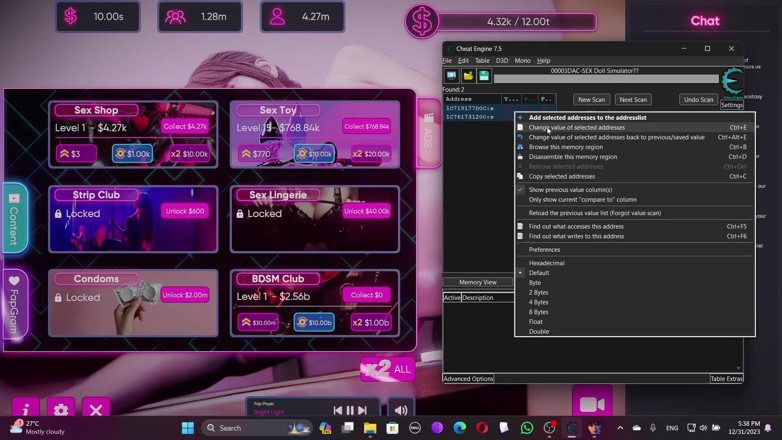Skip to previous music track
Image resolution: width=782 pixels, height=440 pixels.
338,410
